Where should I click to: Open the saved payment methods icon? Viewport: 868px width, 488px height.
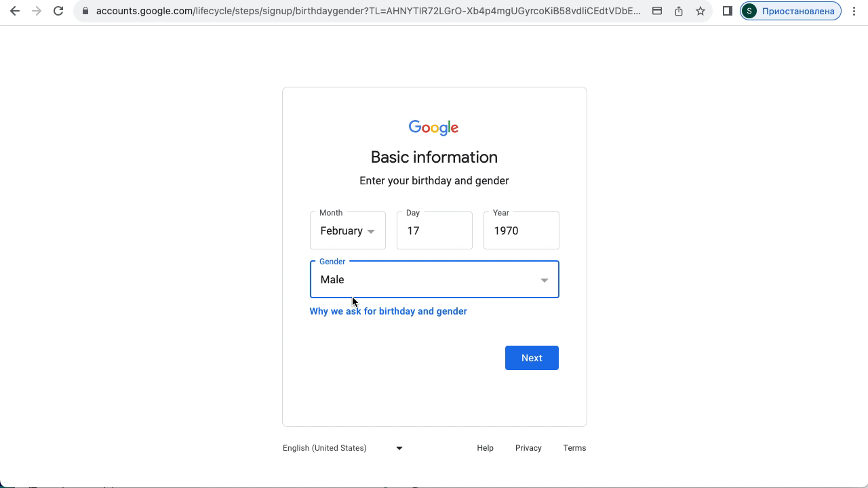pyautogui.click(x=657, y=11)
